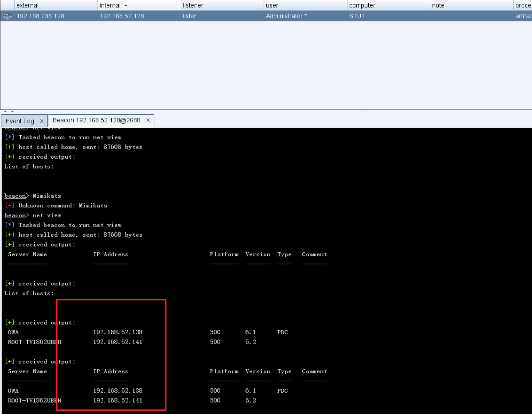
Task: Click the sort arrow on the internal column
Action: point(126,5)
